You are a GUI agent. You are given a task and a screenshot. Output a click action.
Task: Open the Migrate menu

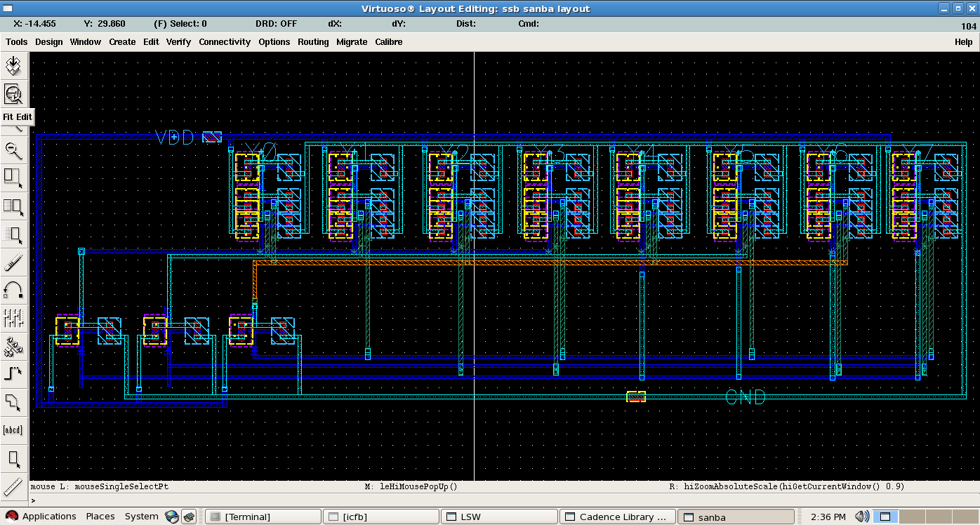point(352,42)
